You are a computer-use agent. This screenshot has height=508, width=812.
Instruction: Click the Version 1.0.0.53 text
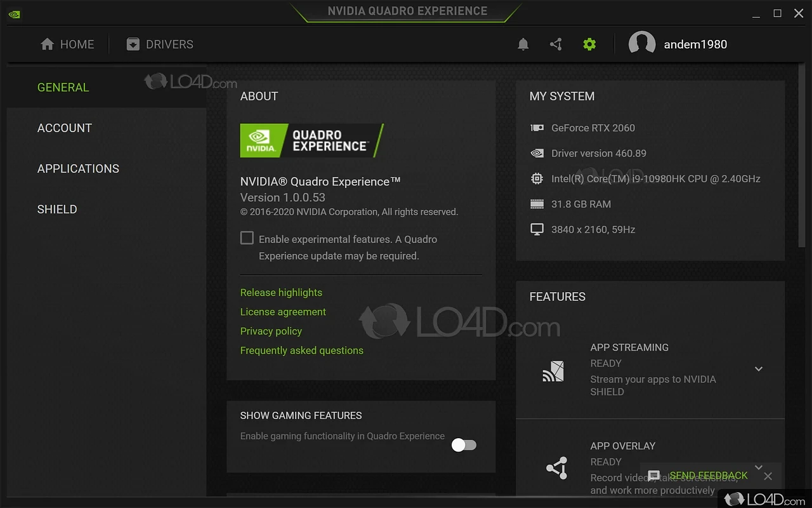(x=283, y=197)
